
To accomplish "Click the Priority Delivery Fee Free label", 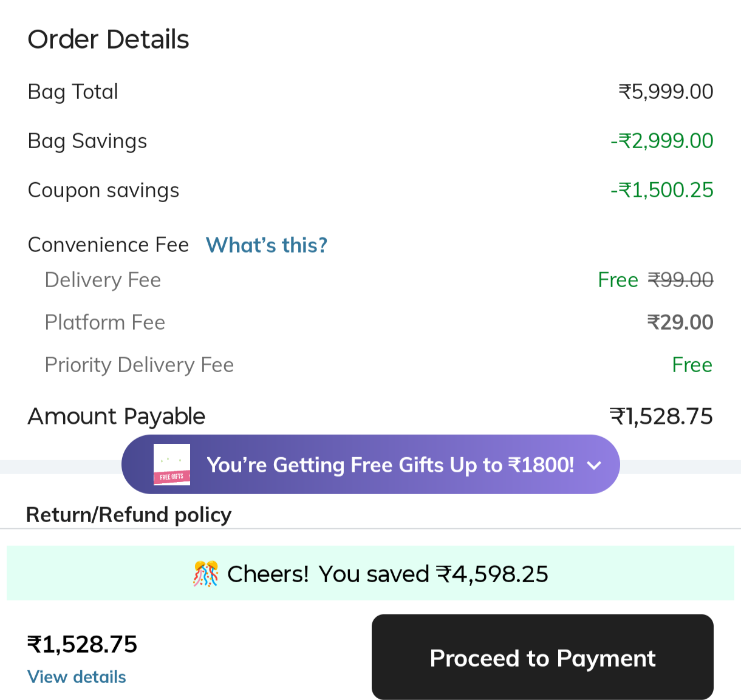I will [692, 364].
